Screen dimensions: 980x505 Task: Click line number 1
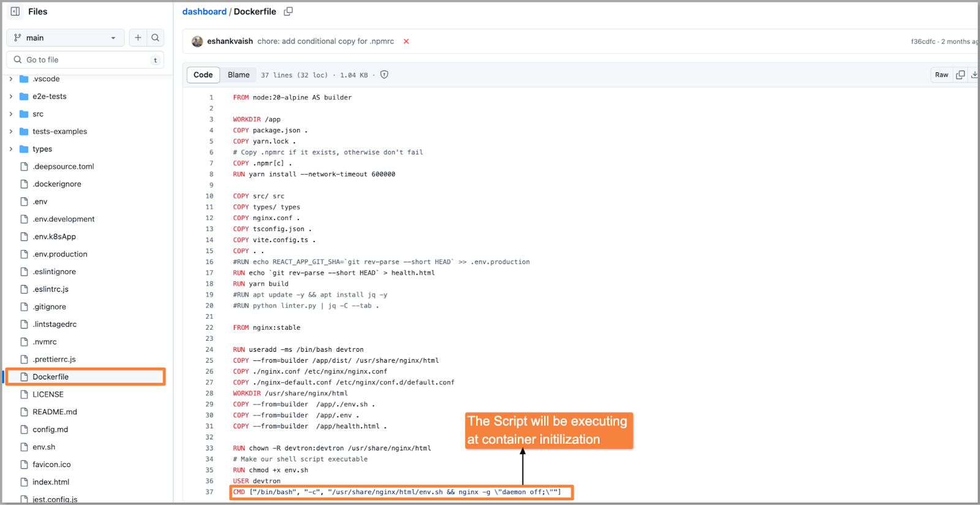point(211,97)
